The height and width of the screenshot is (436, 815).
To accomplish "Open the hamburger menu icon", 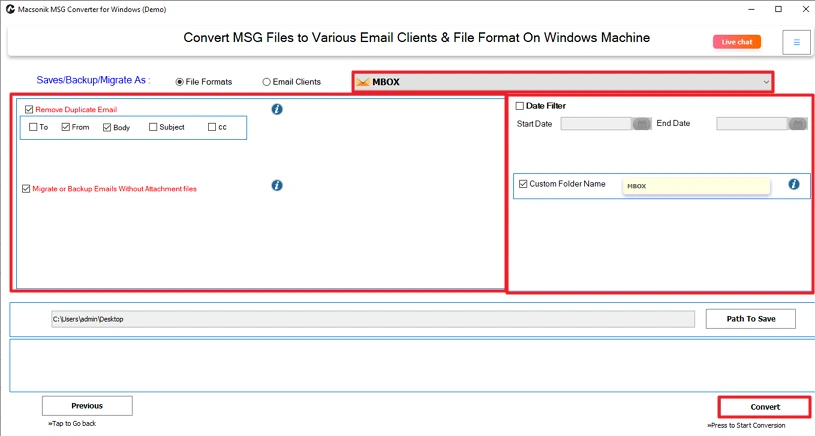I will [797, 42].
